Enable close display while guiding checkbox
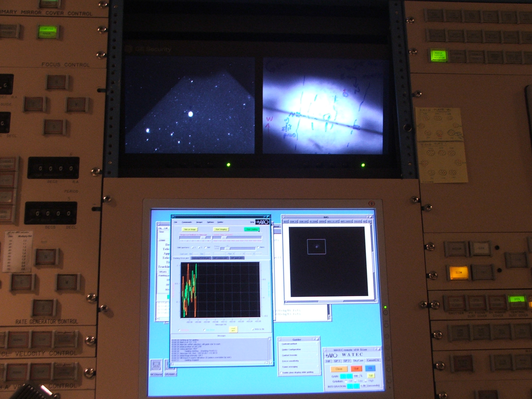This screenshot has height=399, width=532. click(x=282, y=373)
